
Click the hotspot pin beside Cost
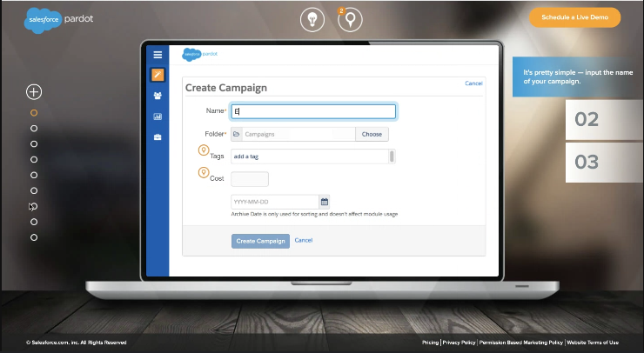coord(204,172)
